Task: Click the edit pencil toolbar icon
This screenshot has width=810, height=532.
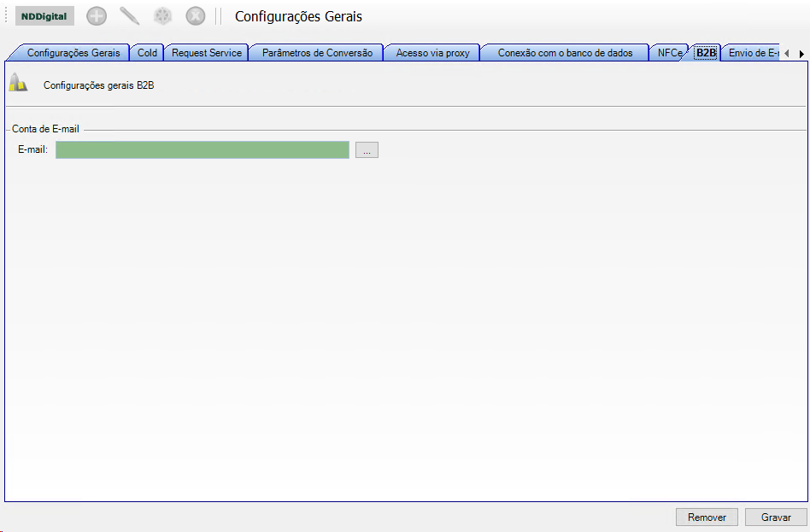Action: (x=130, y=16)
